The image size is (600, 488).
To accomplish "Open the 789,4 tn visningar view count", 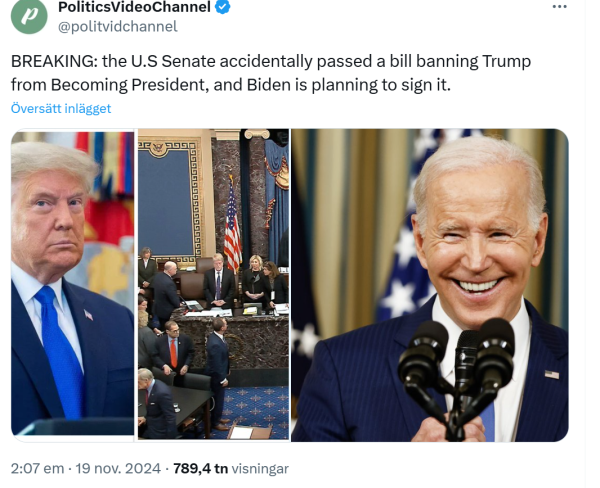I will click(231, 468).
